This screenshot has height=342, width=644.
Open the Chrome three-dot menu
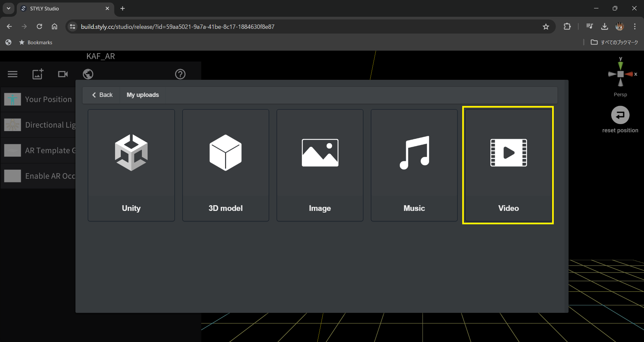[x=635, y=26]
